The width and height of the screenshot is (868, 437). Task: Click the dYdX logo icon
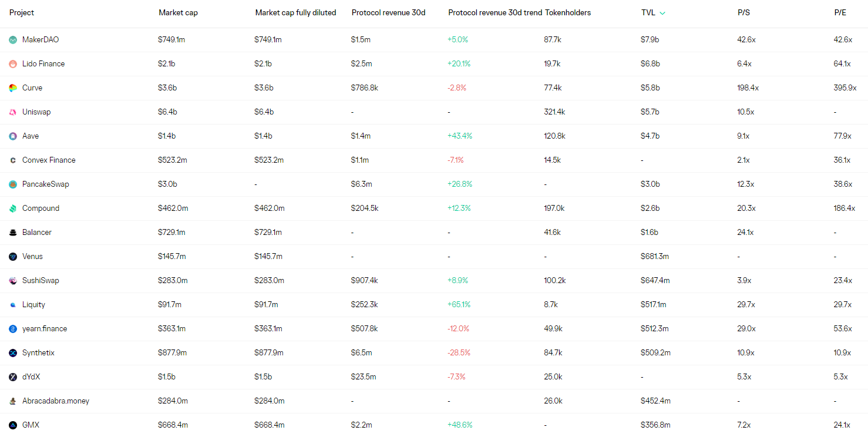13,377
